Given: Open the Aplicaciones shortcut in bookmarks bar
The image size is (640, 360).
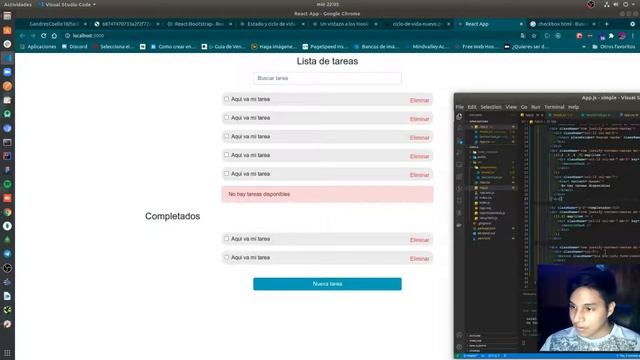Looking at the screenshot, I should [x=38, y=47].
